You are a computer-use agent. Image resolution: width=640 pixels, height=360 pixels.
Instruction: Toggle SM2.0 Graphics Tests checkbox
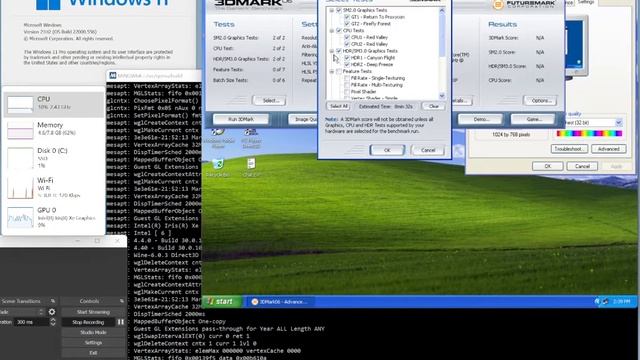339,10
